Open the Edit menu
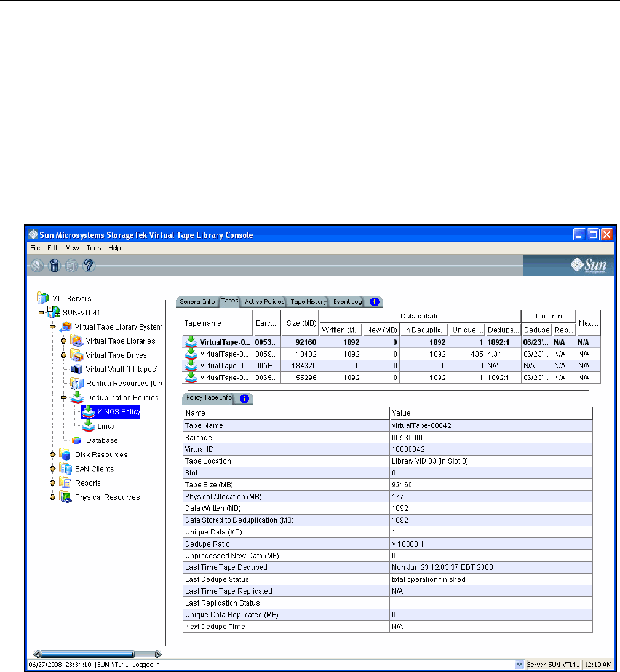 pyautogui.click(x=53, y=248)
